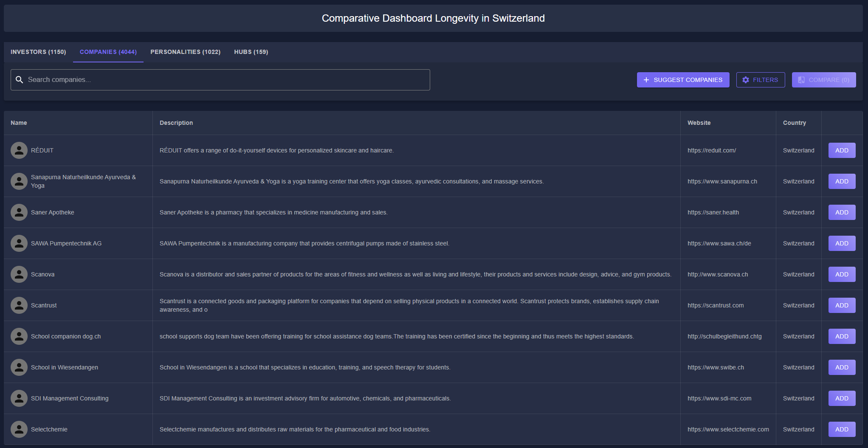Click Suggest Companies button
This screenshot has height=448, width=868.
pos(683,80)
